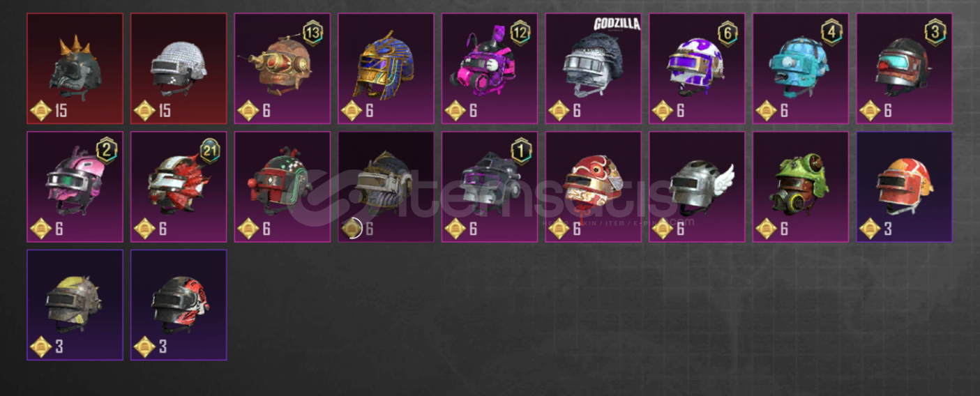This screenshot has width=980, height=396.
Task: Select the purple and white helmet with badge 6
Action: (x=697, y=68)
